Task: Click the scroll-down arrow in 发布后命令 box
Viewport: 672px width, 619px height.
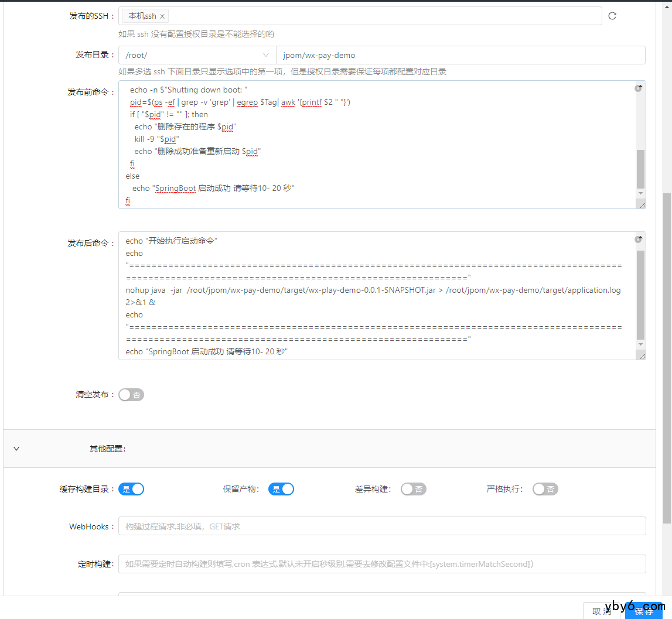Action: [x=640, y=344]
